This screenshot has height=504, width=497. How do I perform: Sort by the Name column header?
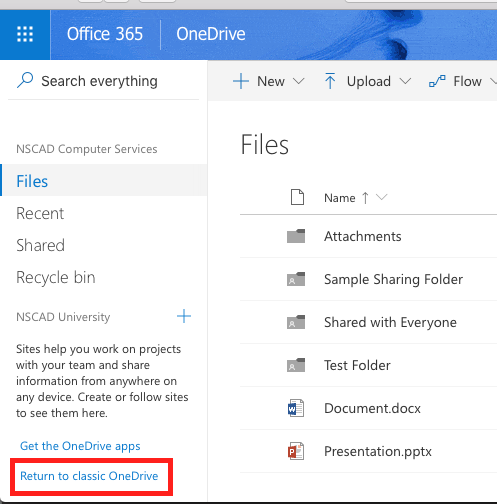pos(340,198)
